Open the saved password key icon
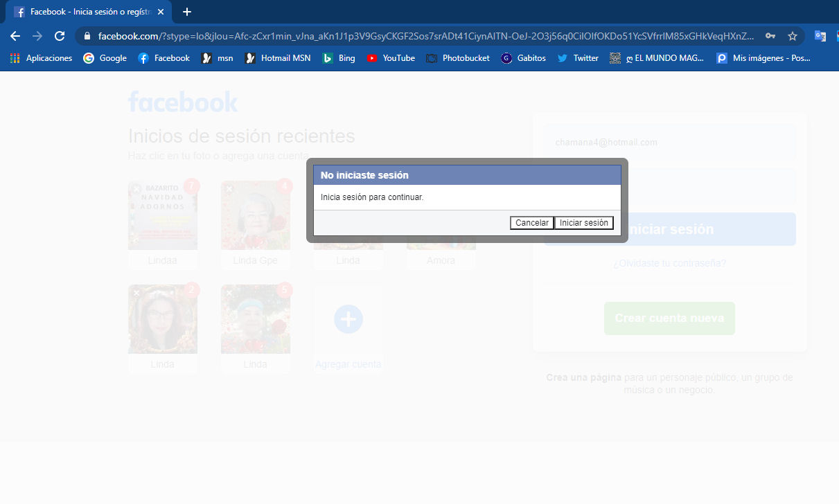Image resolution: width=839 pixels, height=504 pixels. (x=770, y=36)
